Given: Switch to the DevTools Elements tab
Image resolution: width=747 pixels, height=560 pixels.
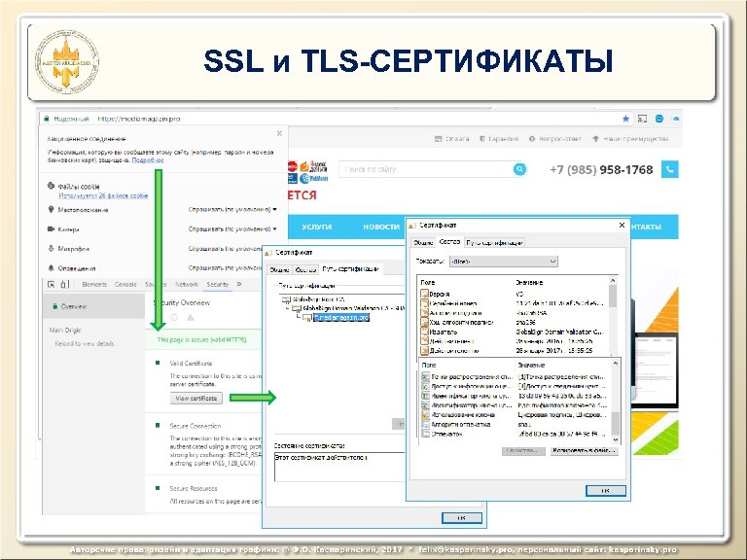Looking at the screenshot, I should pyautogui.click(x=94, y=284).
